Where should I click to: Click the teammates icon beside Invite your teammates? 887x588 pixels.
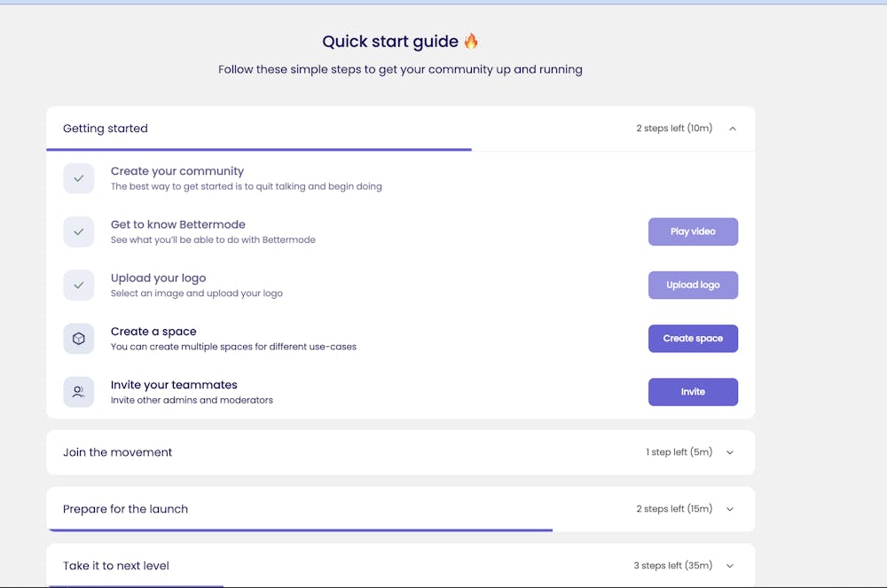tap(78, 391)
